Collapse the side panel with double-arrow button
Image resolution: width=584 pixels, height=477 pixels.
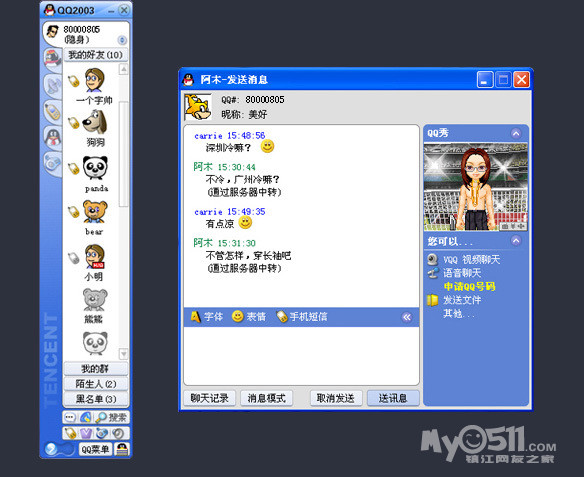[407, 317]
